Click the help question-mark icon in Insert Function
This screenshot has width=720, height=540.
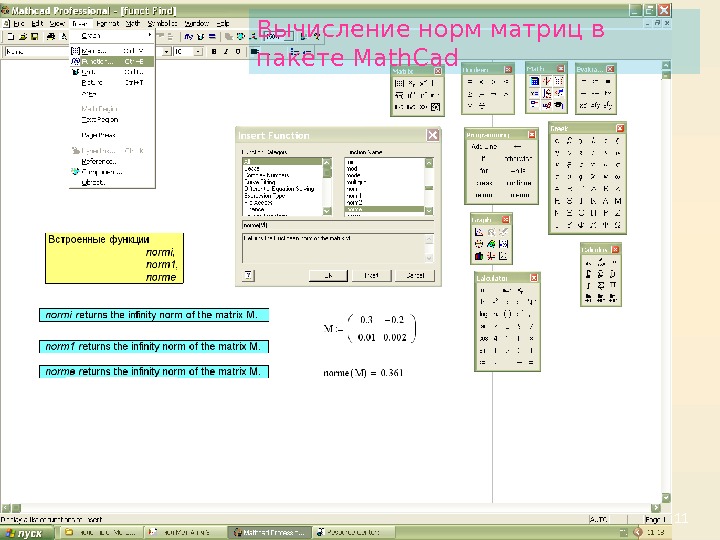pos(248,275)
